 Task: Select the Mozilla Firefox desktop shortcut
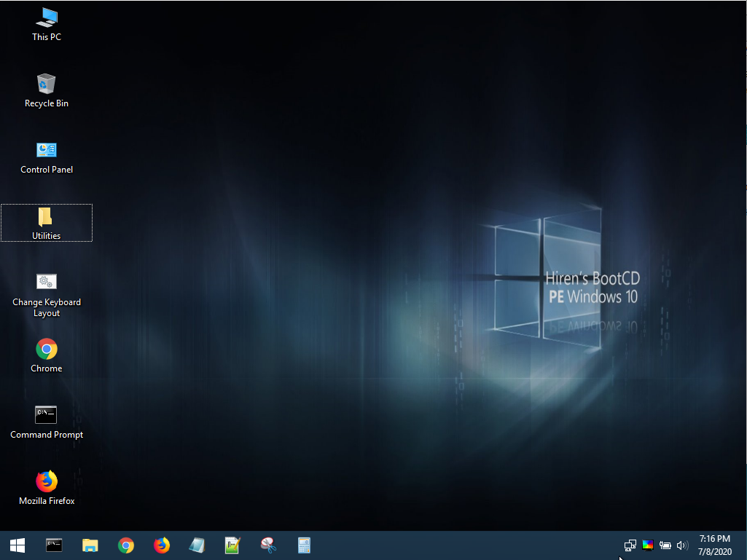(46, 488)
